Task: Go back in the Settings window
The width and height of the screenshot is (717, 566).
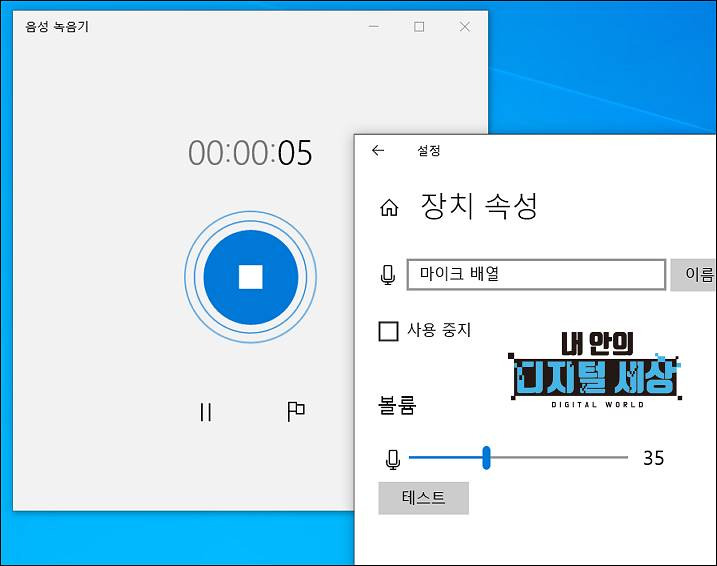Action: (x=378, y=150)
